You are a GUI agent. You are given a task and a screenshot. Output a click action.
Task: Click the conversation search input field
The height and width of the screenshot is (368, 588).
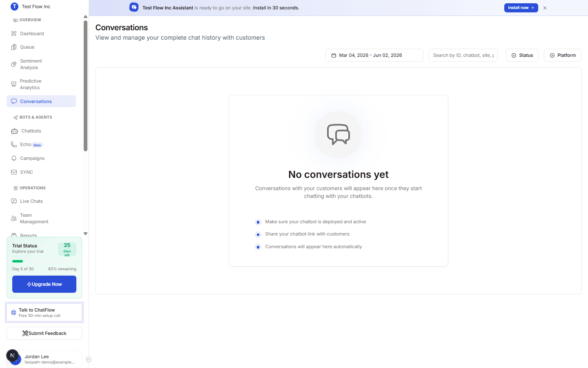(463, 55)
